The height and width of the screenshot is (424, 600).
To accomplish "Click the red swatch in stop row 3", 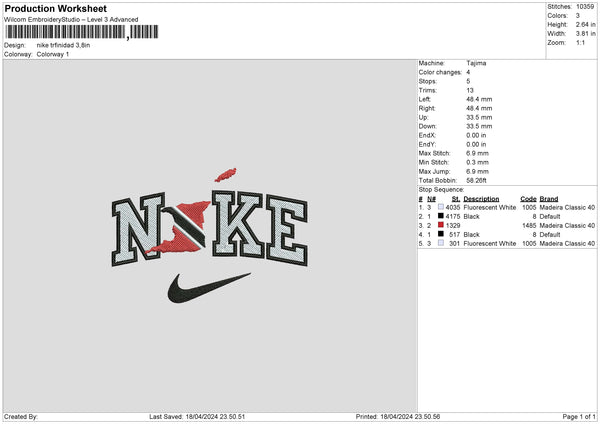I will click(441, 225).
